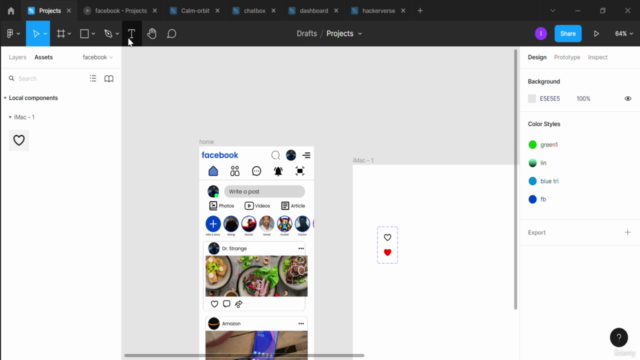The image size is (640, 360).
Task: Open the Pen tool dropdown arrow
Action: [117, 34]
